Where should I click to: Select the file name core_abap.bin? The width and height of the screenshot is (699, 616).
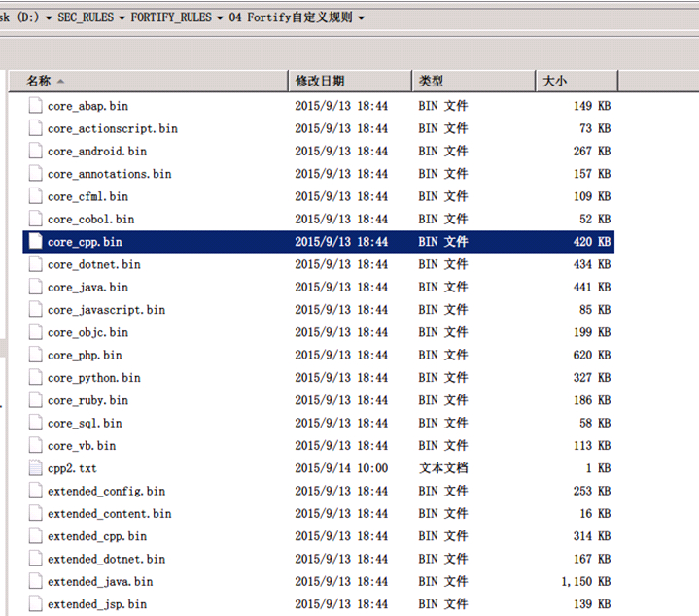[x=87, y=106]
